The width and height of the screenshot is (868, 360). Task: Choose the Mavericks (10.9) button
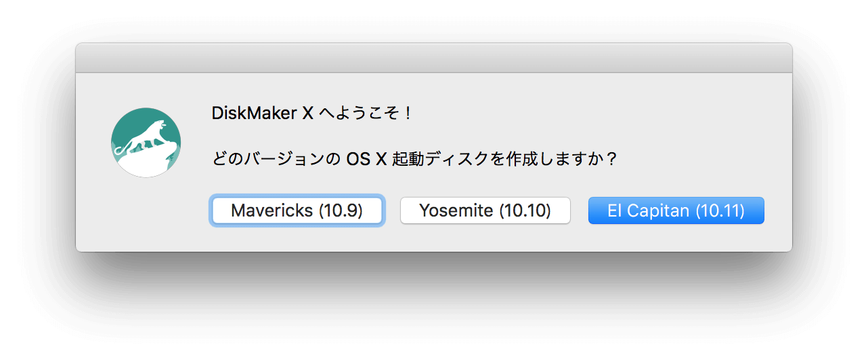point(297,210)
